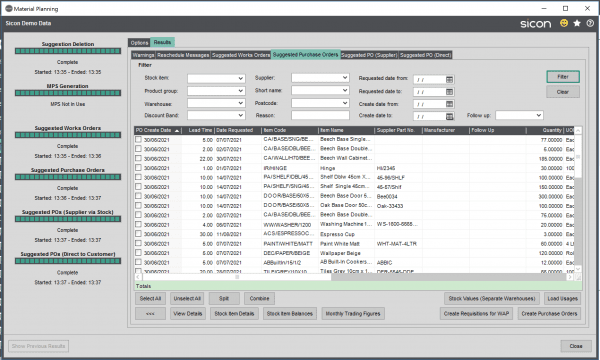Click the View Details button
600x360 pixels.
point(187,314)
